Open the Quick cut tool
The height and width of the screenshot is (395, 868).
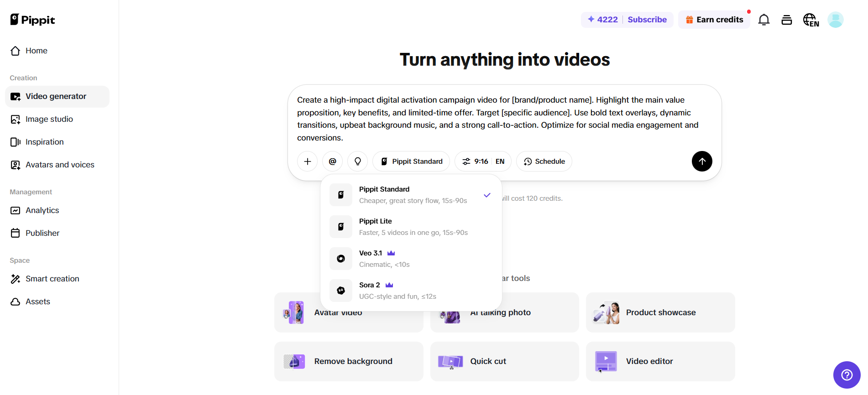click(504, 362)
